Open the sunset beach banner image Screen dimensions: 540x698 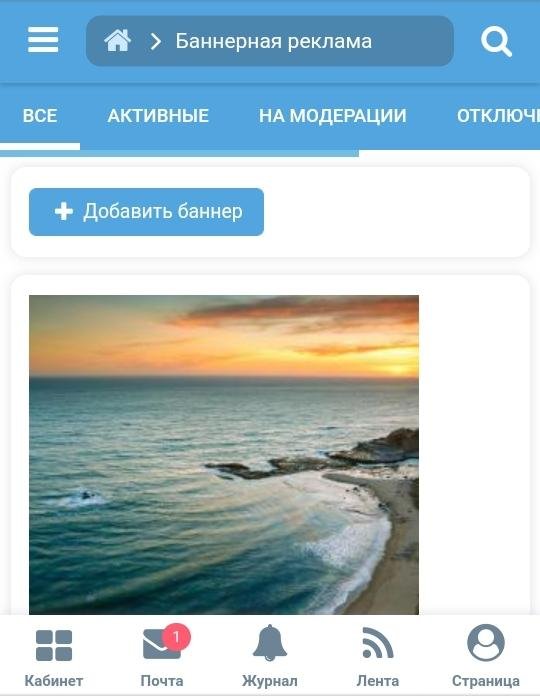tap(224, 455)
